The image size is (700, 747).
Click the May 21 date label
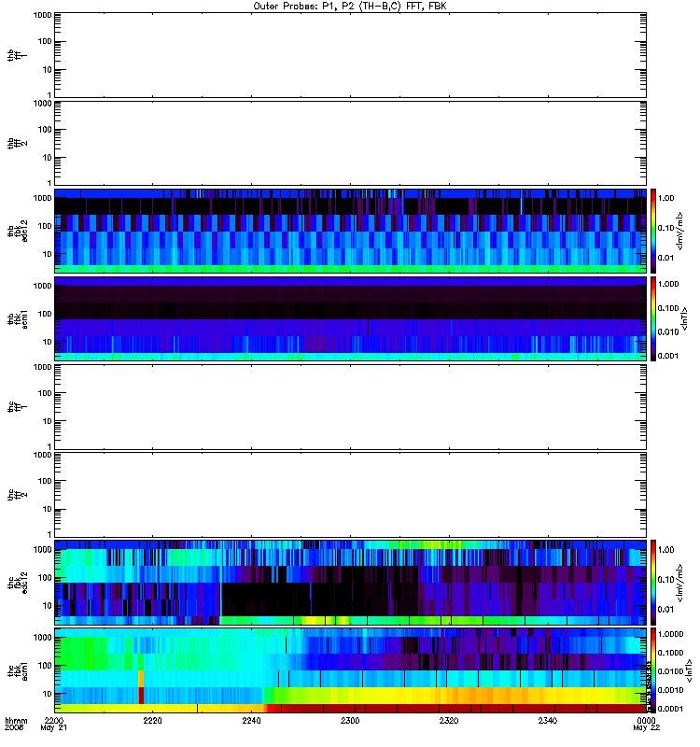coord(55,730)
